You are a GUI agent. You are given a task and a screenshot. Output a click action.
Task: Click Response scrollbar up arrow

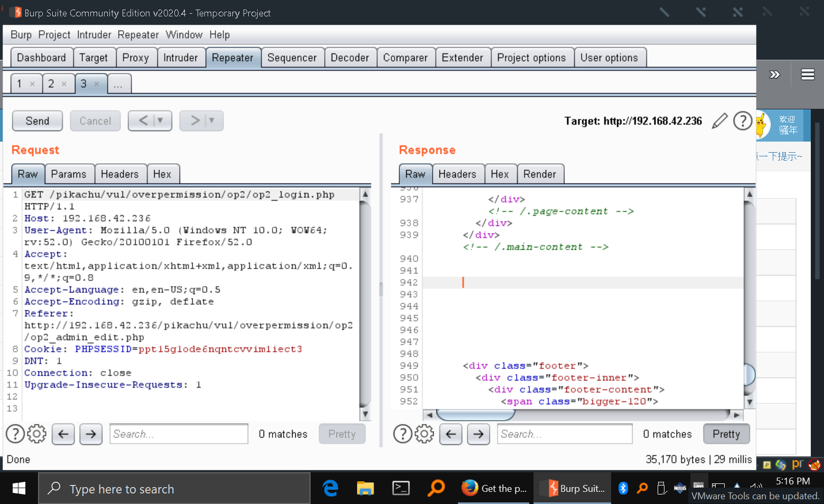pos(749,194)
